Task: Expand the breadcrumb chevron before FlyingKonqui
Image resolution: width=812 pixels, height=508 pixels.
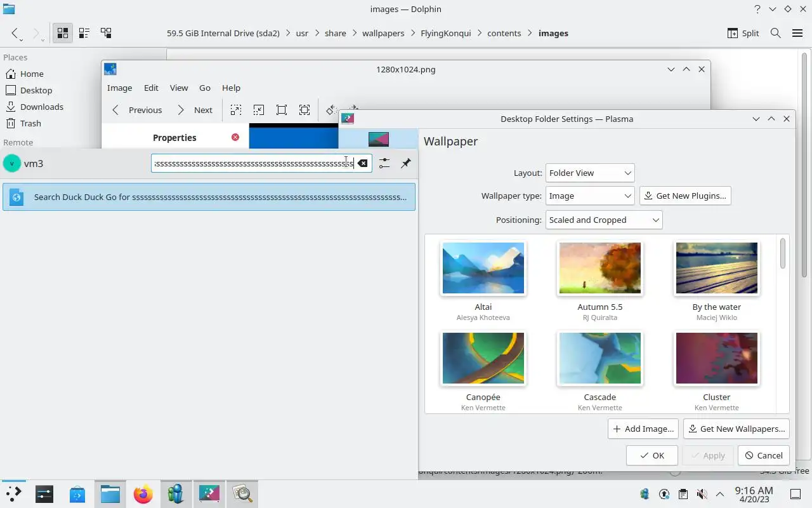Action: (412, 33)
